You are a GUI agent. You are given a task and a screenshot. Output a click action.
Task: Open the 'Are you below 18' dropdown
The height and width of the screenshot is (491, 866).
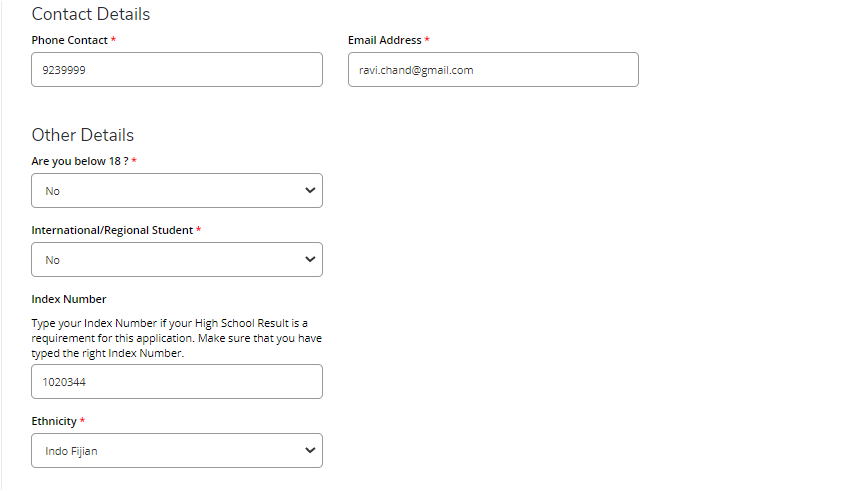pyautogui.click(x=177, y=191)
